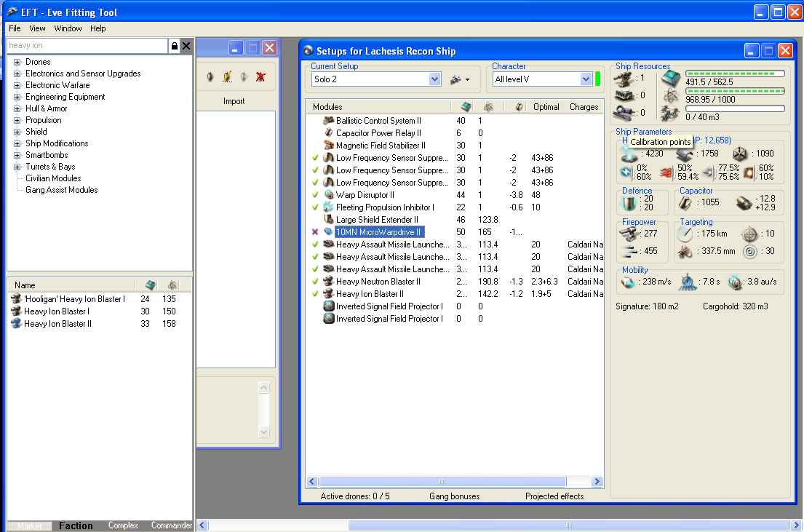
Task: Click Active drones: 0 / 5 label
Action: tap(355, 496)
